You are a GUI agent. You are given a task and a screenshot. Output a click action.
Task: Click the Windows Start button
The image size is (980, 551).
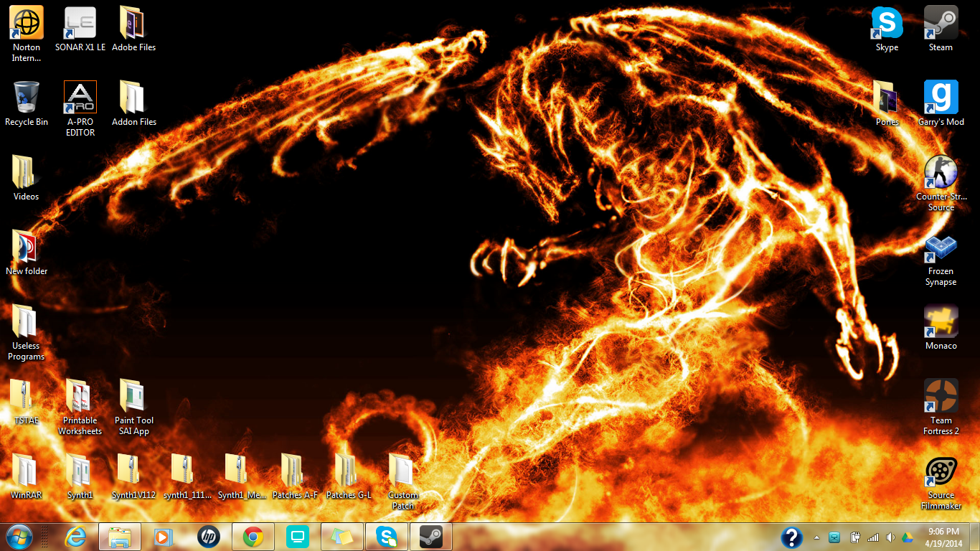(x=19, y=537)
